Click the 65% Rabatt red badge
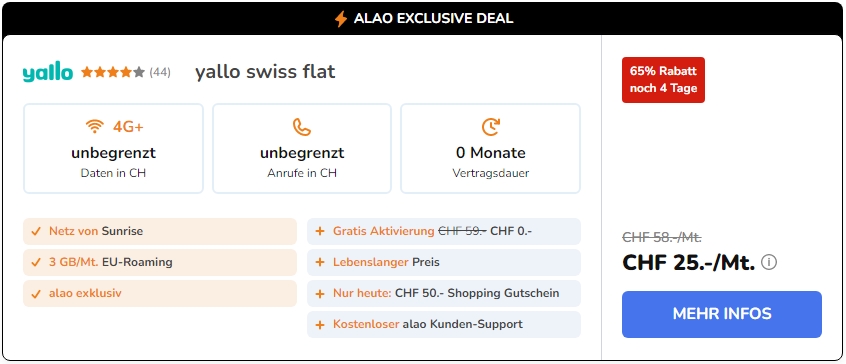Image resolution: width=846 pixels, height=364 pixels. point(663,80)
